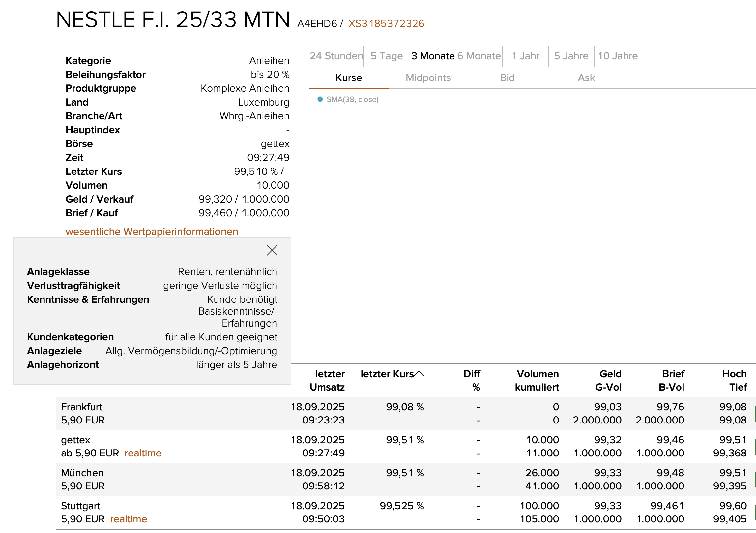Open the ISIN link XS3185372326
The image size is (756, 533).
point(386,24)
